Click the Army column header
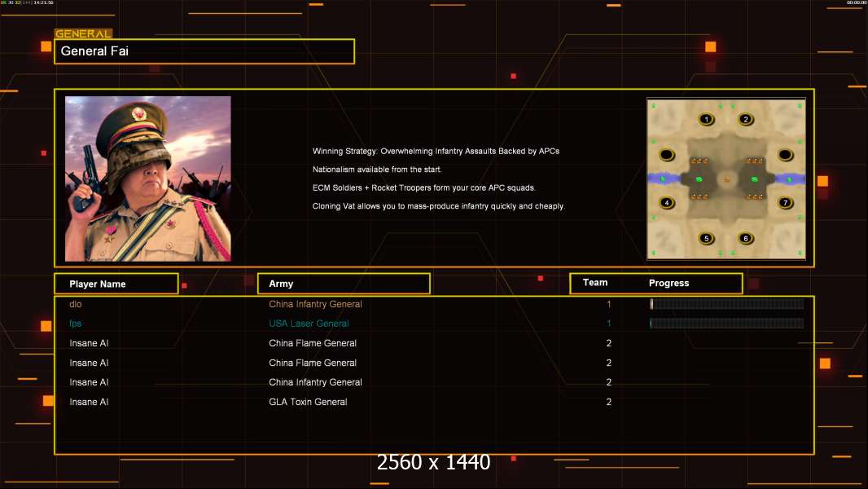868x489 pixels. pyautogui.click(x=344, y=284)
